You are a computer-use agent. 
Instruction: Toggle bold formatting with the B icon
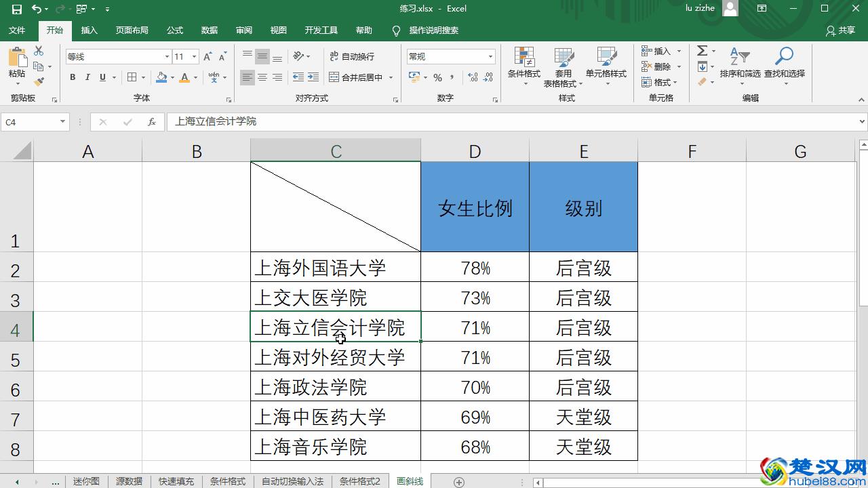[73, 77]
